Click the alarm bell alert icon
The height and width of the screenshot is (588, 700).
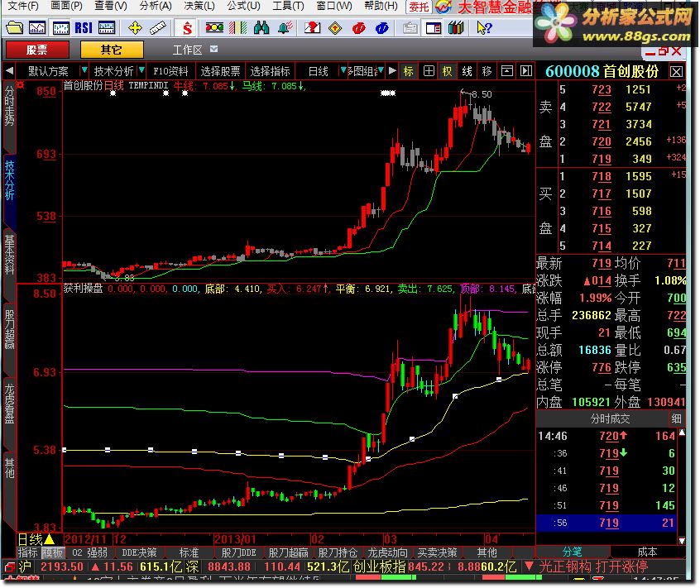285,28
